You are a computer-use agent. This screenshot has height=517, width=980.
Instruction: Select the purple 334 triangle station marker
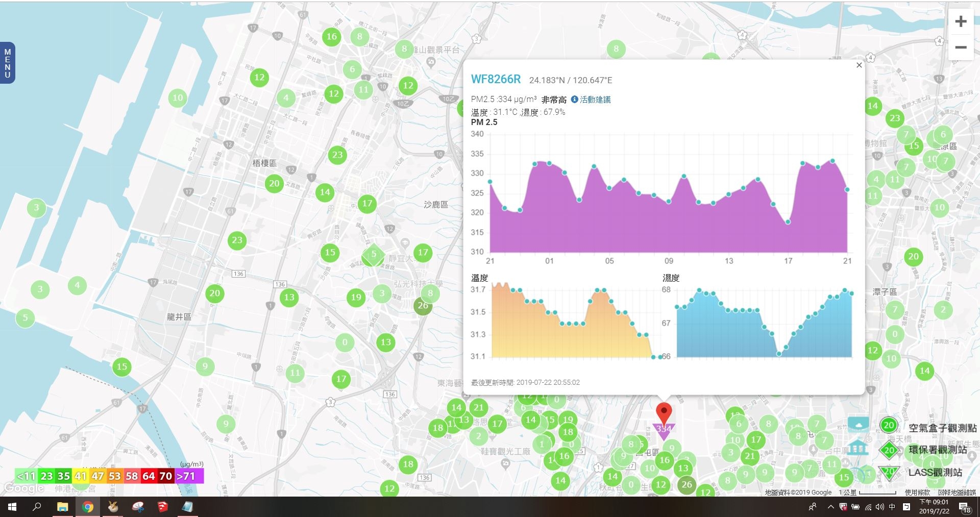(664, 430)
